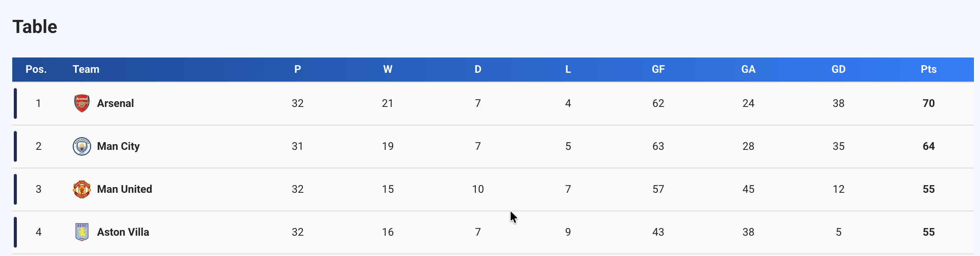
Task: Click Man United's position number 3
Action: [38, 189]
